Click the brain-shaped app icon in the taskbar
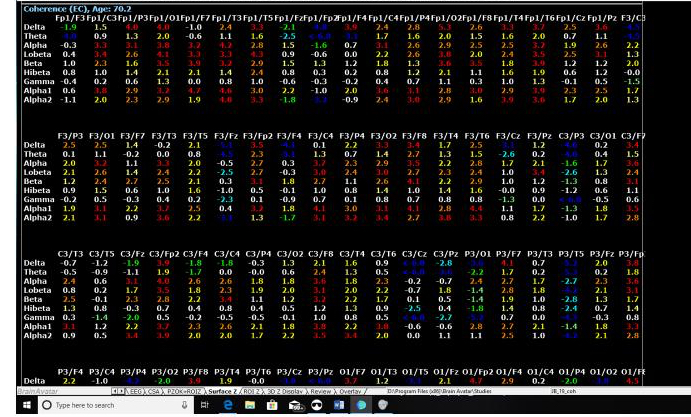This screenshot has width=691, height=417. (361, 405)
